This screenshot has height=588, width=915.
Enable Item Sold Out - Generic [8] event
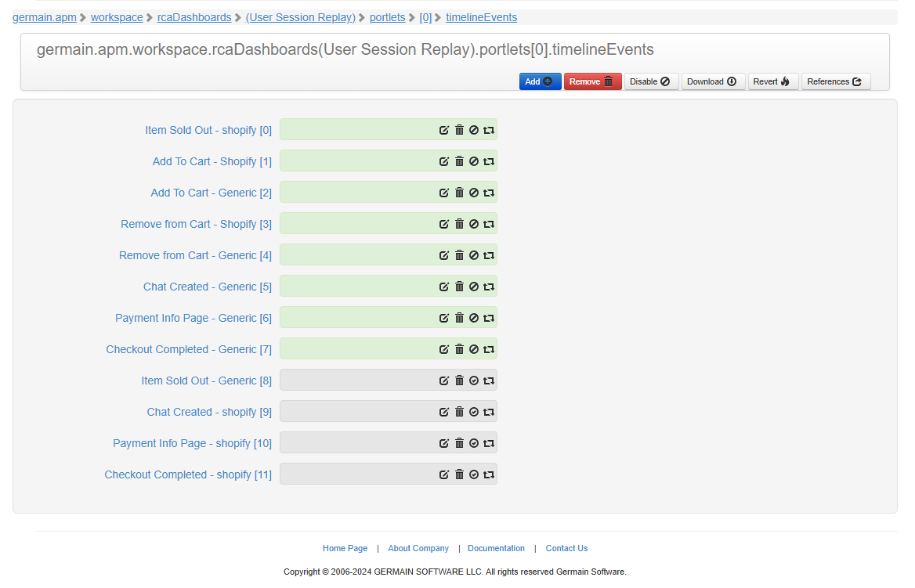coord(474,381)
